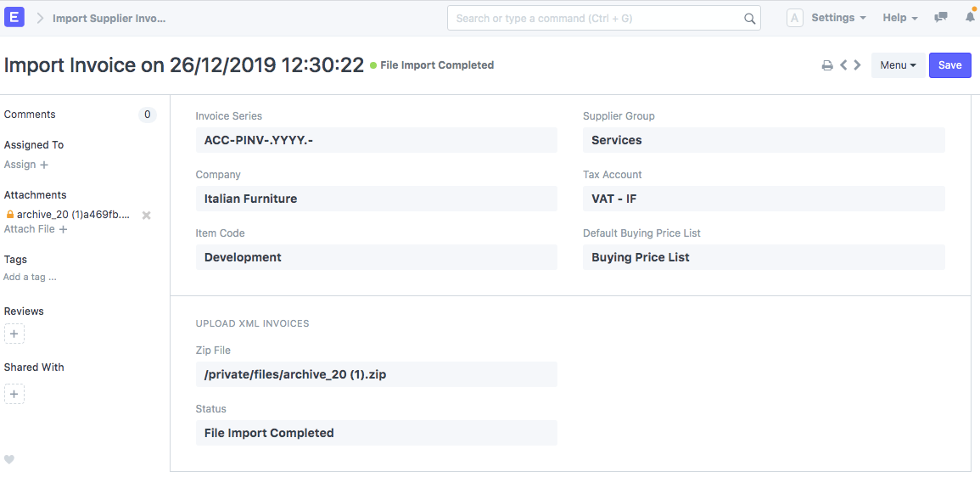The height and width of the screenshot is (477, 980).
Task: Open the Import Supplier Invoice breadcrumb
Action: coord(109,18)
